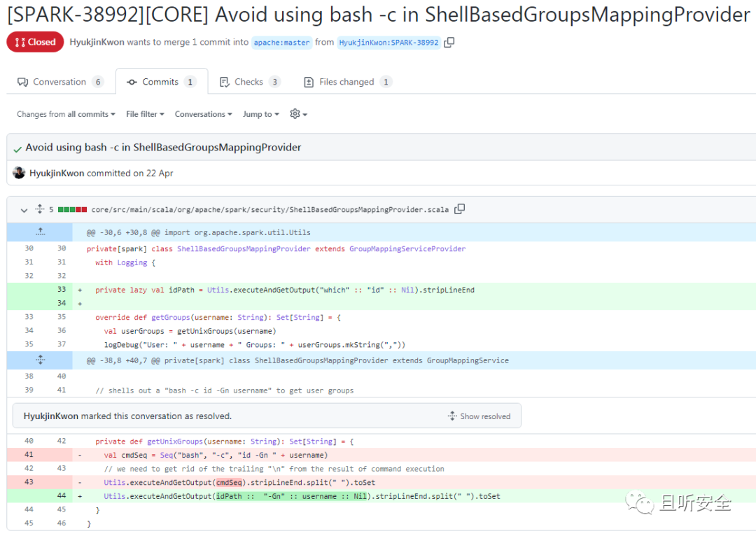Switch to the Conversation tab

pyautogui.click(x=59, y=82)
